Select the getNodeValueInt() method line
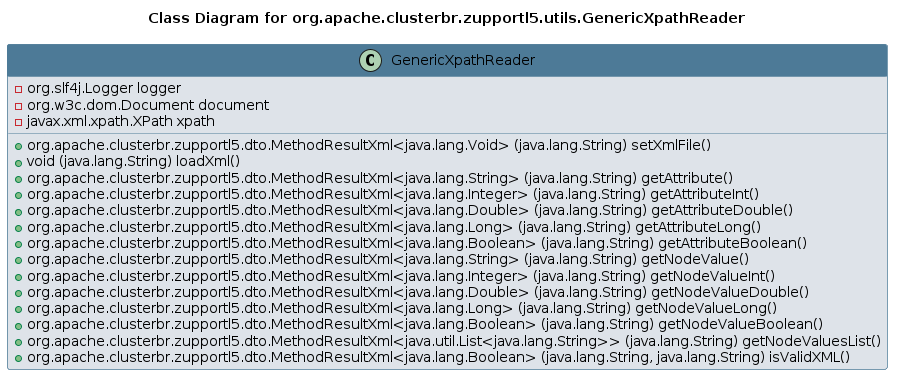The height and width of the screenshot is (382, 900). click(401, 276)
